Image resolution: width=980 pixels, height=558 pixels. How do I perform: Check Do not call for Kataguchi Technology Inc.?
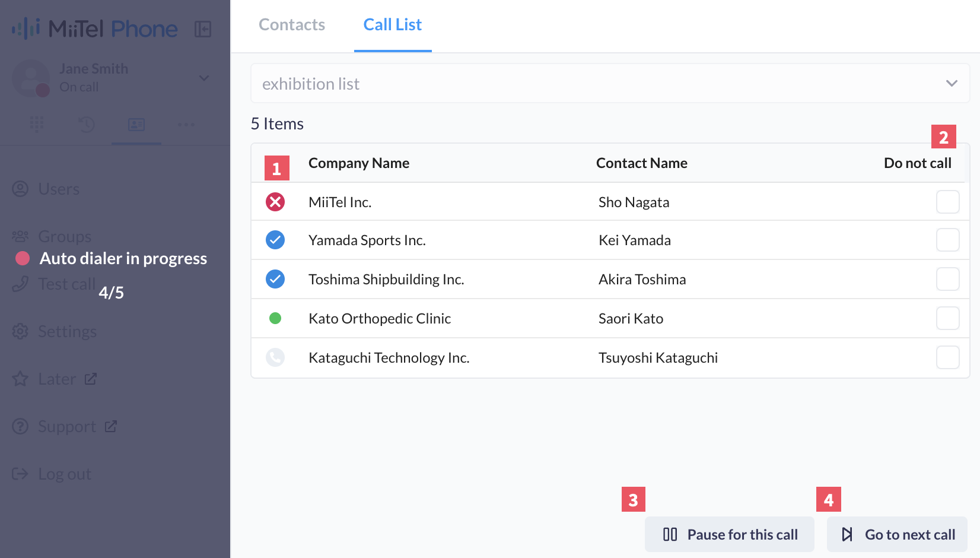947,357
